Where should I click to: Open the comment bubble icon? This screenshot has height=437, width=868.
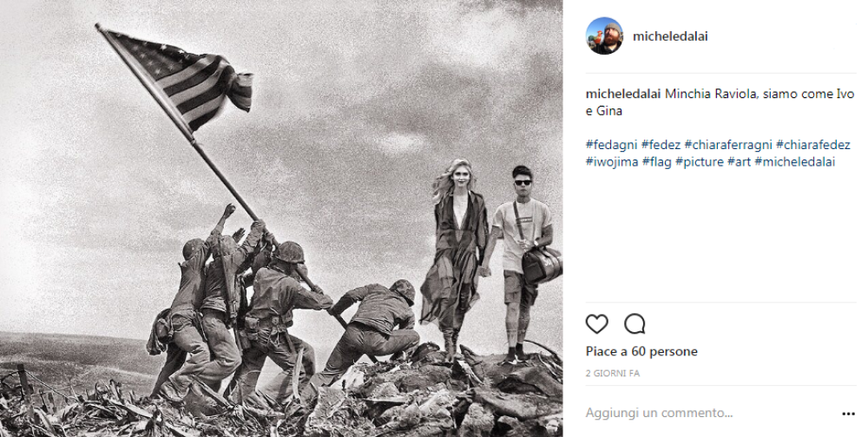tap(635, 324)
